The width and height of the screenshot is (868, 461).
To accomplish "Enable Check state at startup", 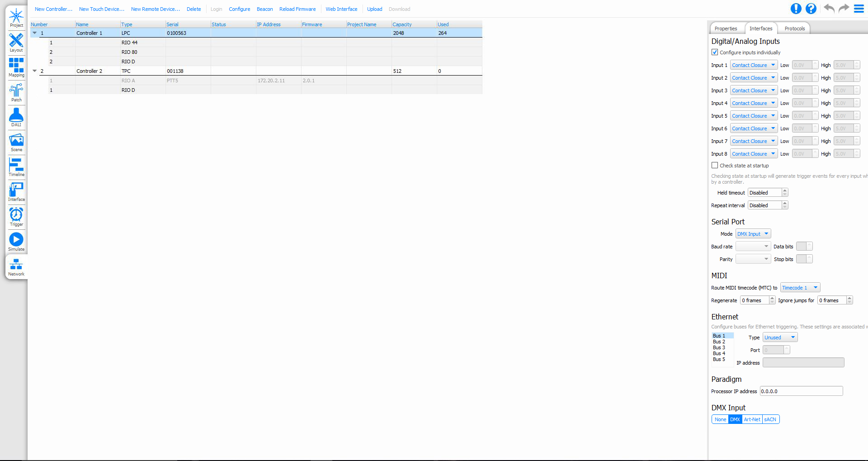I will click(715, 166).
